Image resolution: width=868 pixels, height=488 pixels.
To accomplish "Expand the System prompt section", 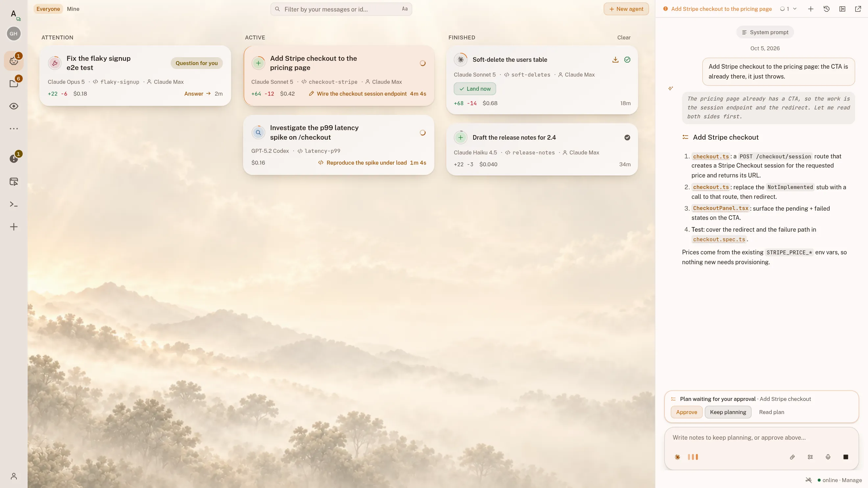I will 765,32.
